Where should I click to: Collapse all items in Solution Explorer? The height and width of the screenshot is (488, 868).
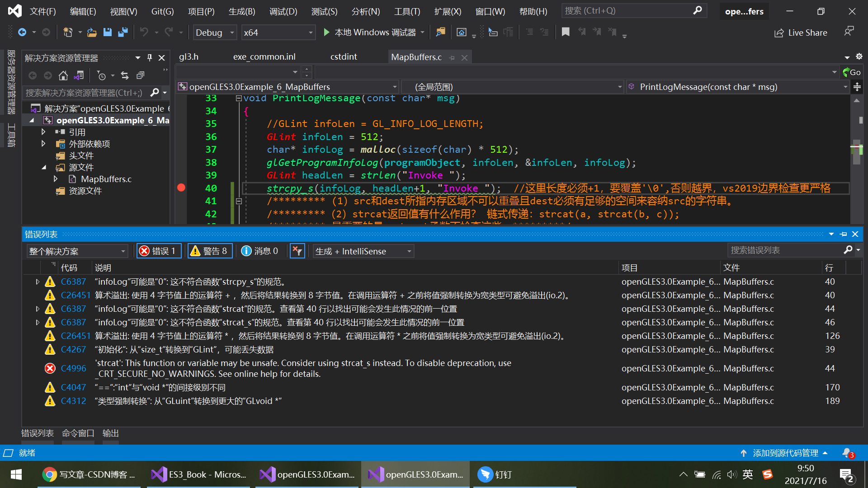[140, 75]
